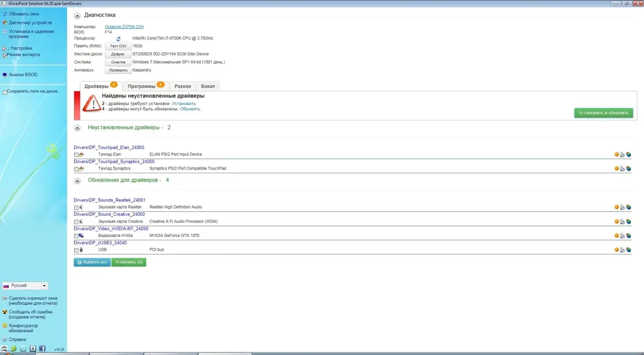This screenshot has height=355, width=644.
Task: Click the Установить (0) button
Action: pos(129,262)
